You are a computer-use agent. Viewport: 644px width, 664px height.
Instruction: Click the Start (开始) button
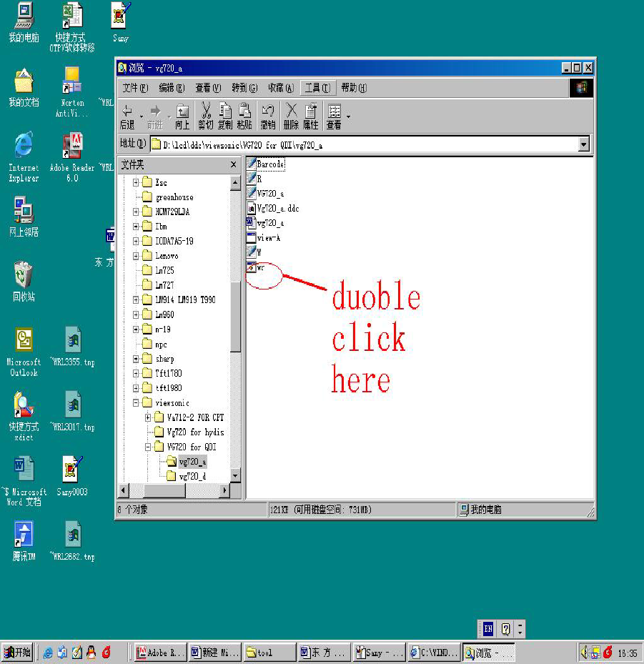(x=18, y=653)
